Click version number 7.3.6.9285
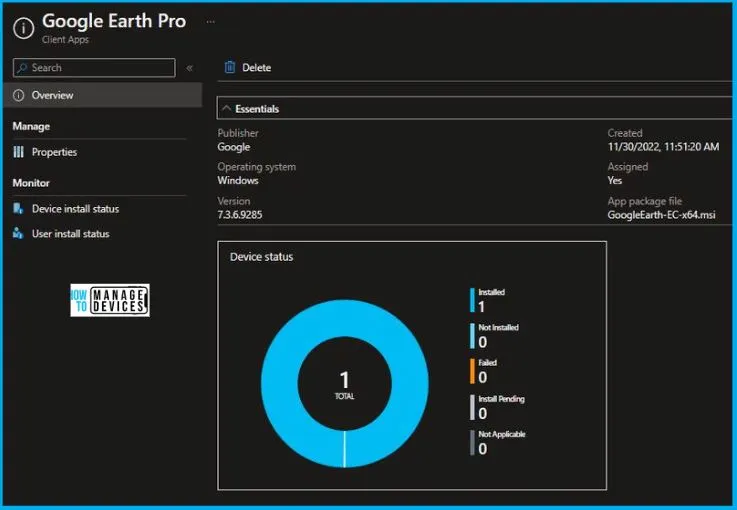Screen dimensions: 737x510 tap(240, 215)
